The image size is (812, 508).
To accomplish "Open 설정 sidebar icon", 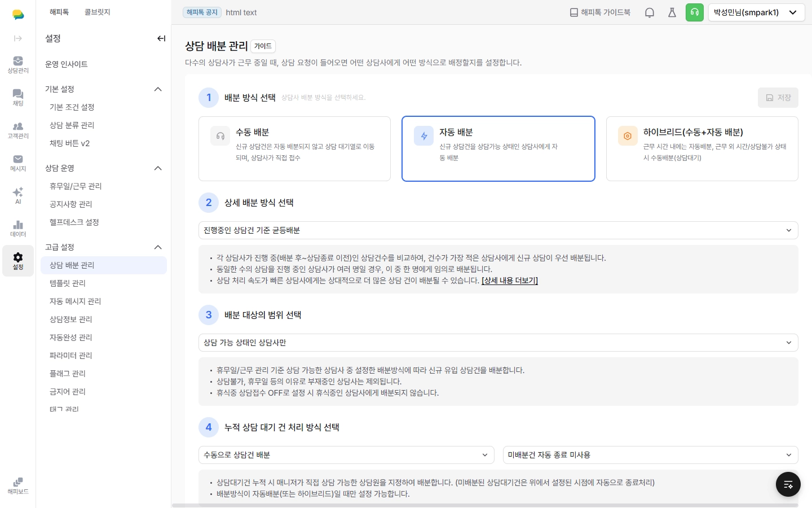I will [18, 261].
